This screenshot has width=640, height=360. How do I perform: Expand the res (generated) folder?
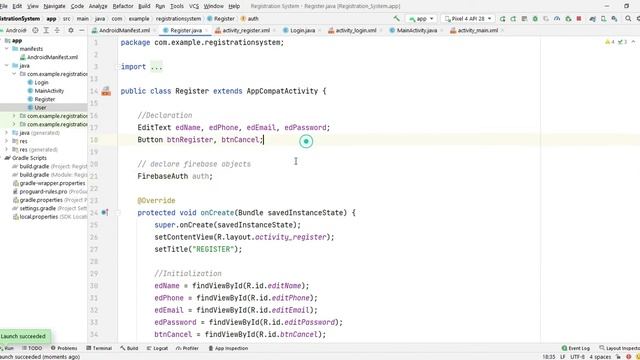point(7,149)
